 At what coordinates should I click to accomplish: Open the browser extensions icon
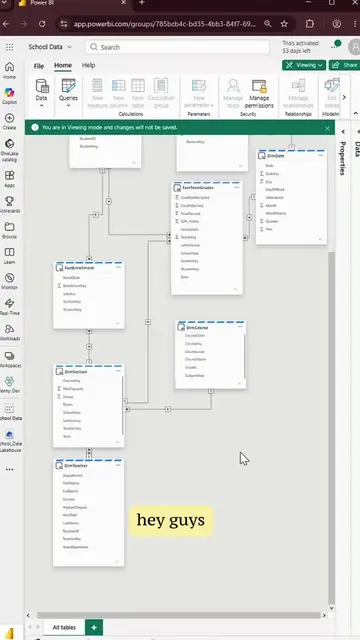(309, 24)
